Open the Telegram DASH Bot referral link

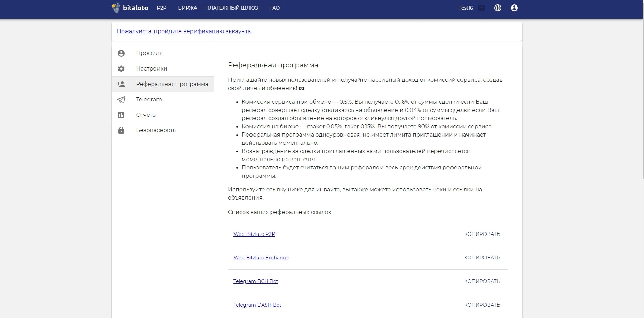[257, 305]
